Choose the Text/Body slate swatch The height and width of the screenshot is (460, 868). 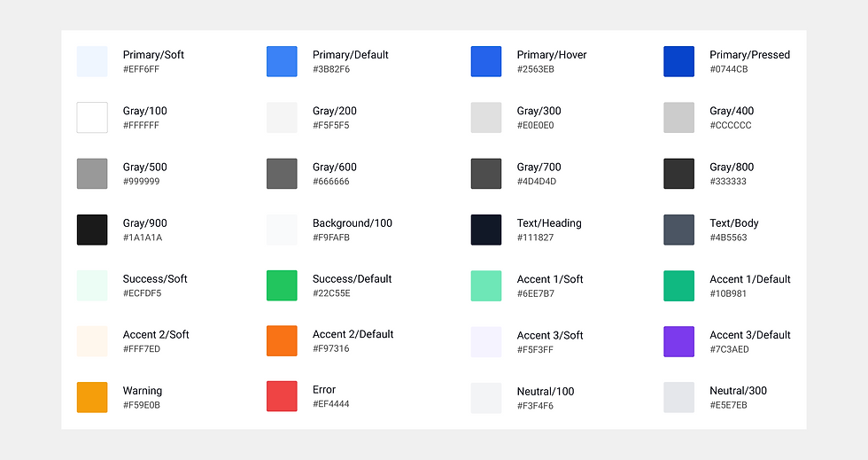coord(678,230)
